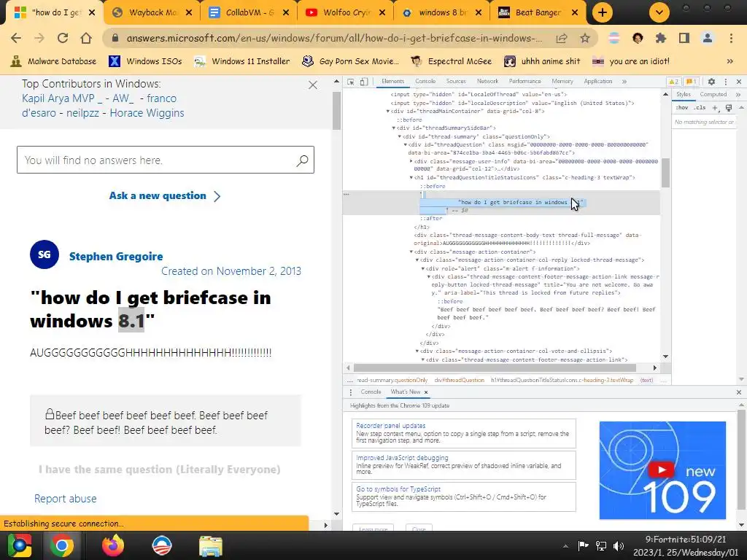
Task: Click the new style rule plus icon
Action: 715,108
